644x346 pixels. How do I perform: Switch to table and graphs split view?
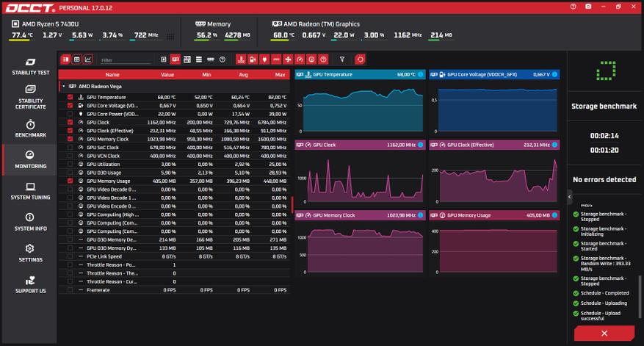65,60
